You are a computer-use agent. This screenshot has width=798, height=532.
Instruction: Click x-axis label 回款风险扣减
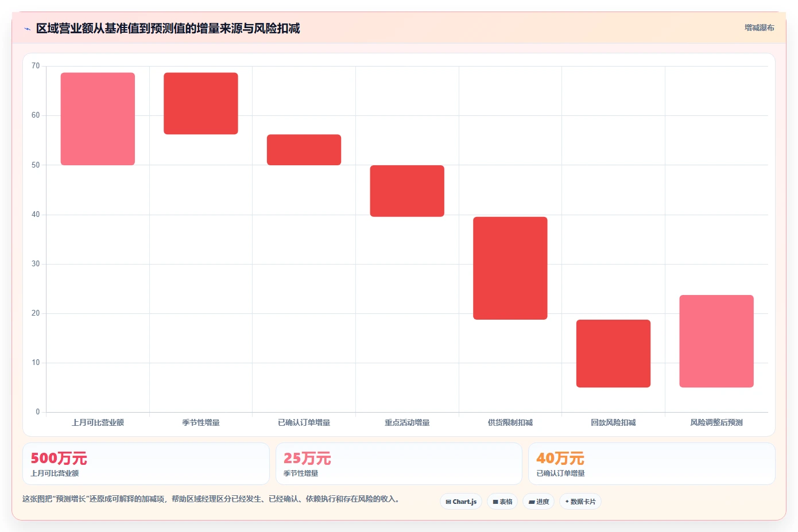click(x=613, y=422)
